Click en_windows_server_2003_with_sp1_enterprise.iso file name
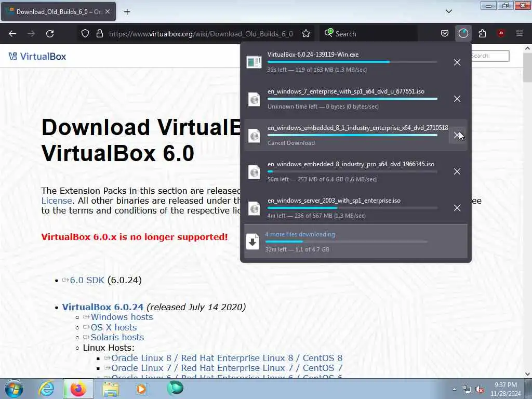Screen dimensions: 532x399 click(334, 201)
